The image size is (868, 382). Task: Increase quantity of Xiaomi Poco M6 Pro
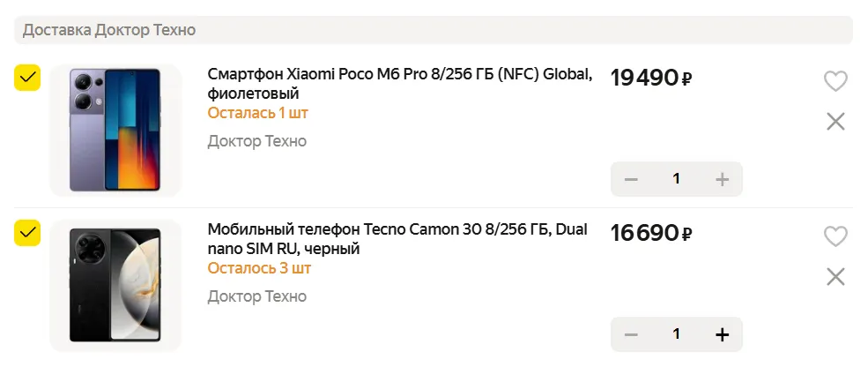click(x=723, y=179)
